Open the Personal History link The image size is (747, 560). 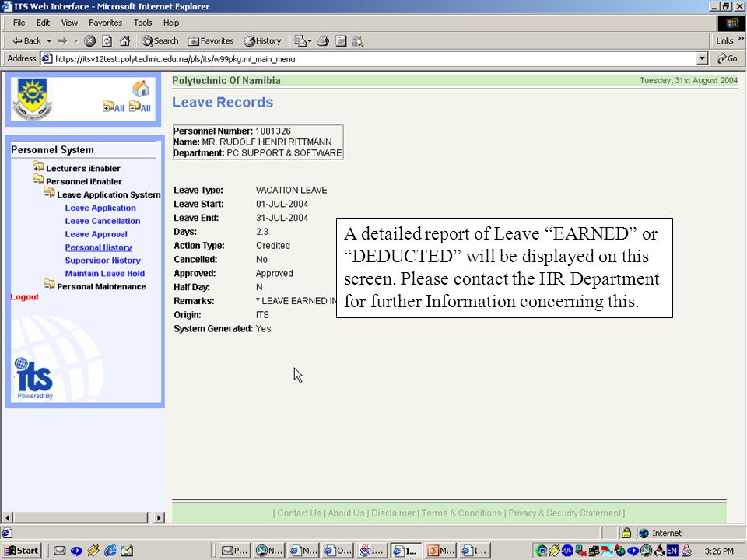point(98,247)
